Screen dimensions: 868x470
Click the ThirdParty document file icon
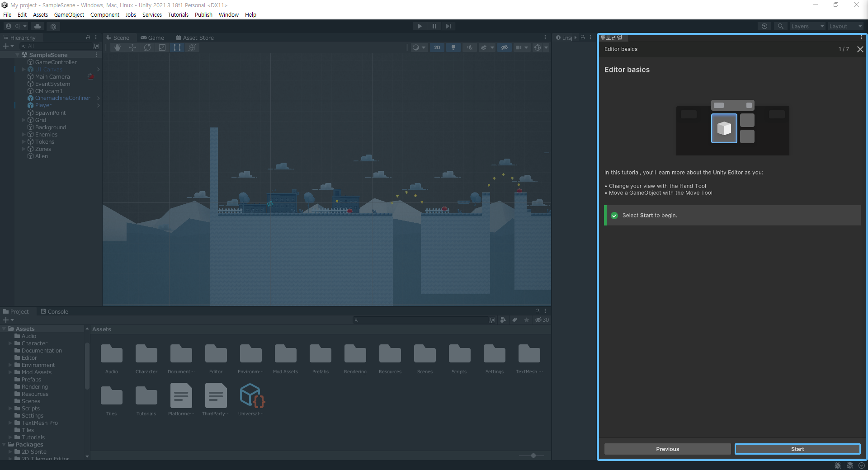[216, 395]
